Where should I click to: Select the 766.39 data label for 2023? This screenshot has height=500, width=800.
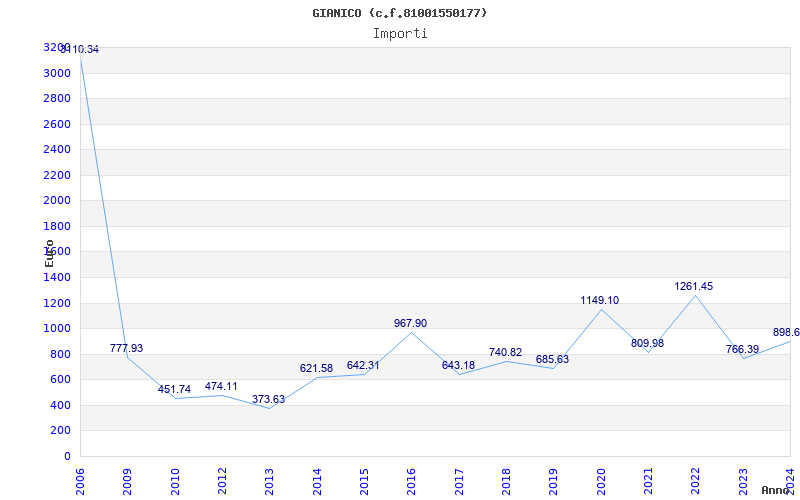[742, 349]
